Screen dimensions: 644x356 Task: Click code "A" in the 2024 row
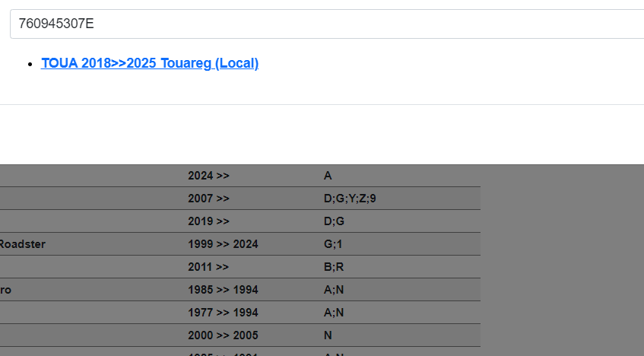tap(328, 176)
